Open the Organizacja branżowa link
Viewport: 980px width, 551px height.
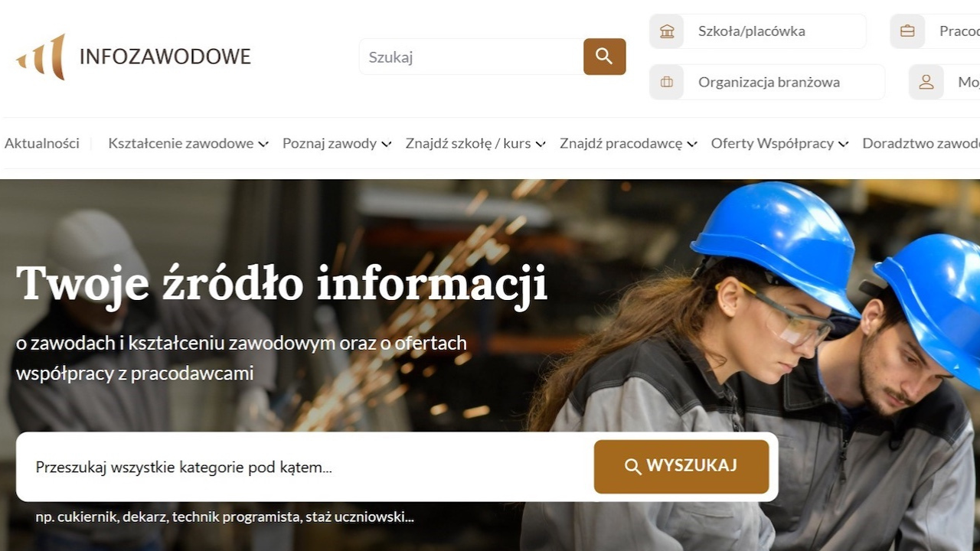coord(767,82)
